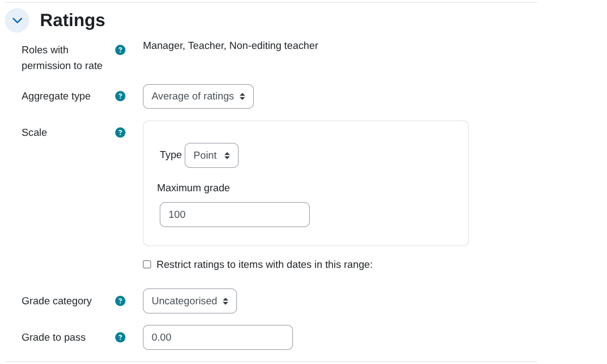This screenshot has width=607, height=364.
Task: Select the Grade to pass input field
Action: 217,337
